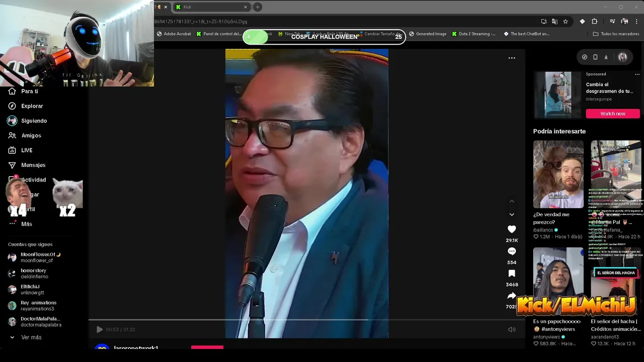Open Mensajes inbox
Viewport: 644px width, 362px height.
27,165
